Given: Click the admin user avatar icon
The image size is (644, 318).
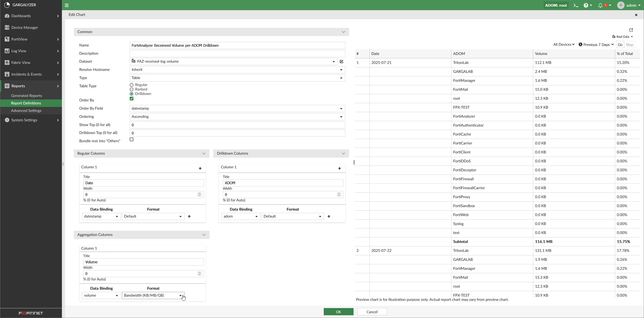Looking at the screenshot, I should point(621,5).
